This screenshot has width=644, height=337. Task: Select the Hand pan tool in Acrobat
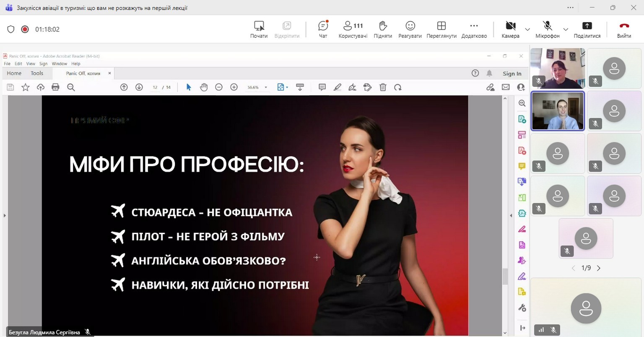[204, 87]
